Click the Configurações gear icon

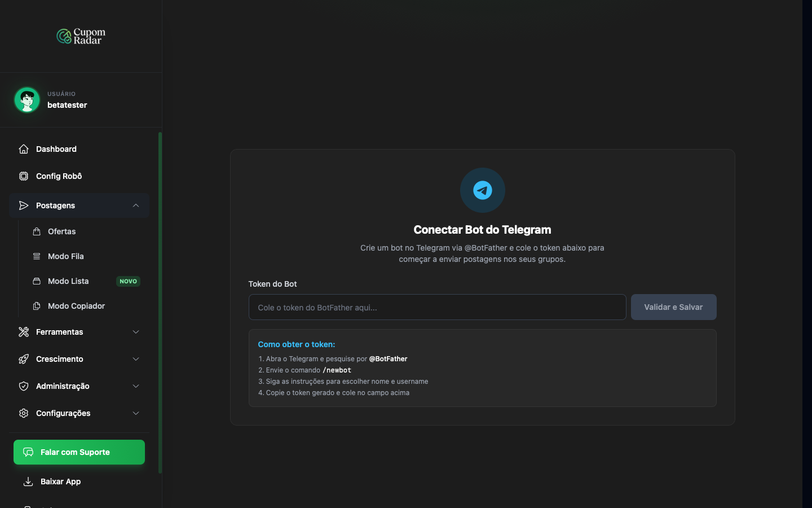[x=24, y=413]
